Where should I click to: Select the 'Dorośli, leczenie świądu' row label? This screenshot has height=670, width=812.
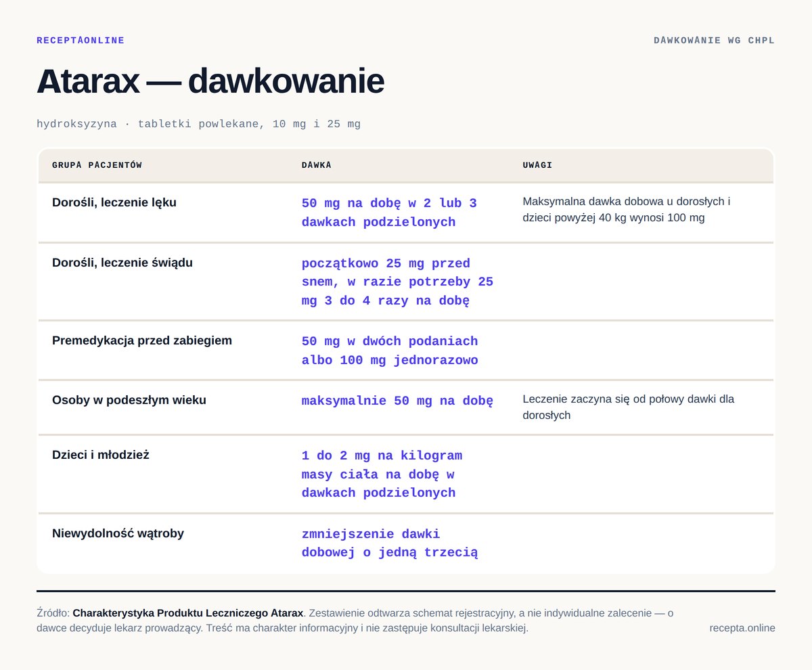[122, 263]
